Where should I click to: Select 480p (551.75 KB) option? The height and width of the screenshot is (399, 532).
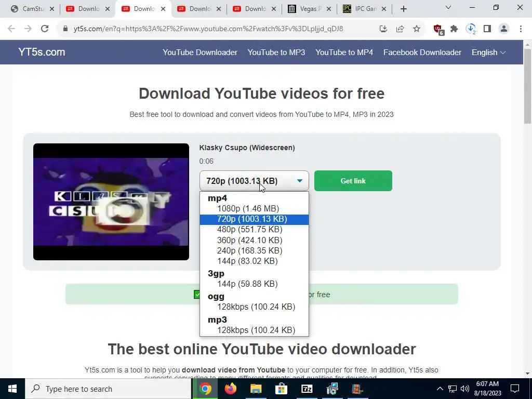pos(254,230)
